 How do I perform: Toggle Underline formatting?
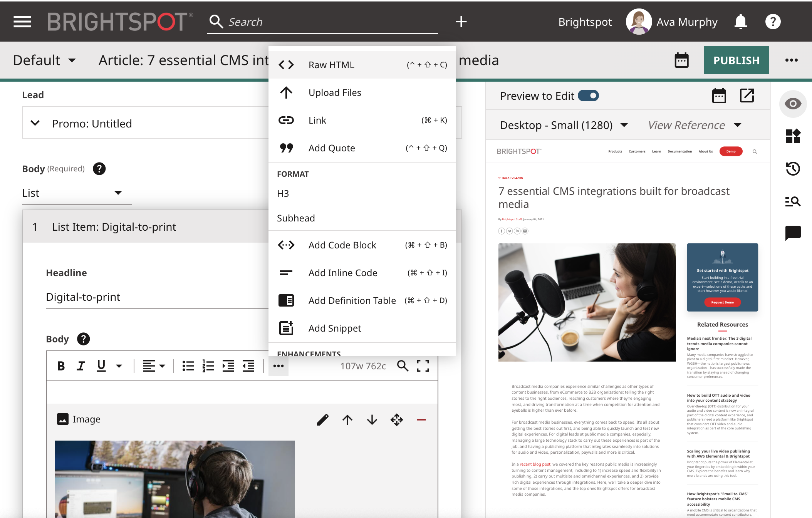[101, 366]
